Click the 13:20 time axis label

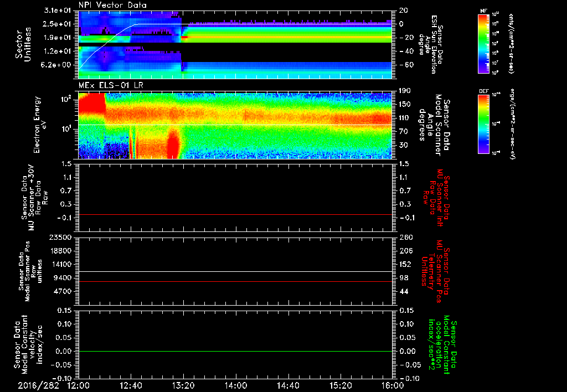click(x=183, y=385)
